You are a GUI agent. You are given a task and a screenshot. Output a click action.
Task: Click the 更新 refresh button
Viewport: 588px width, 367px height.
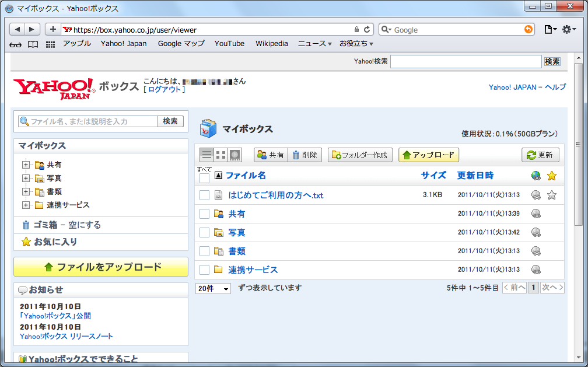540,155
